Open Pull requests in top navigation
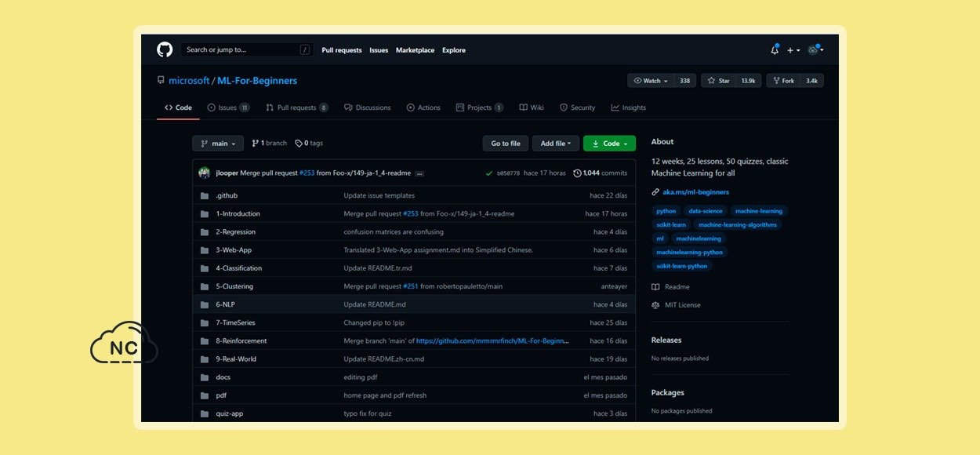This screenshot has height=455, width=980. pos(342,50)
